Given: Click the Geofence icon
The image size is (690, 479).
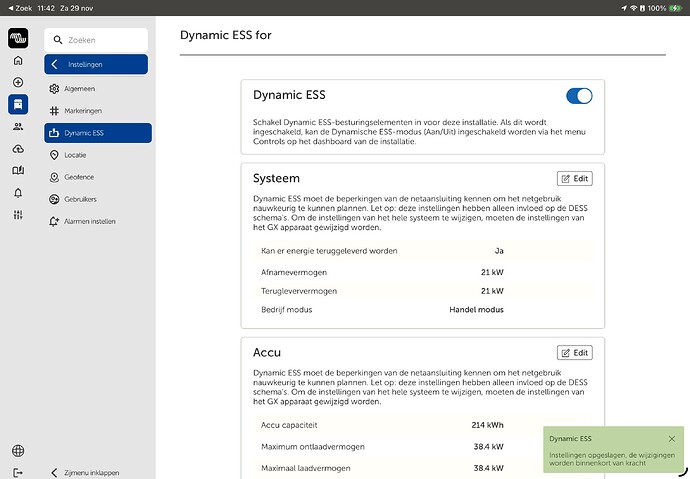Looking at the screenshot, I should 54,177.
